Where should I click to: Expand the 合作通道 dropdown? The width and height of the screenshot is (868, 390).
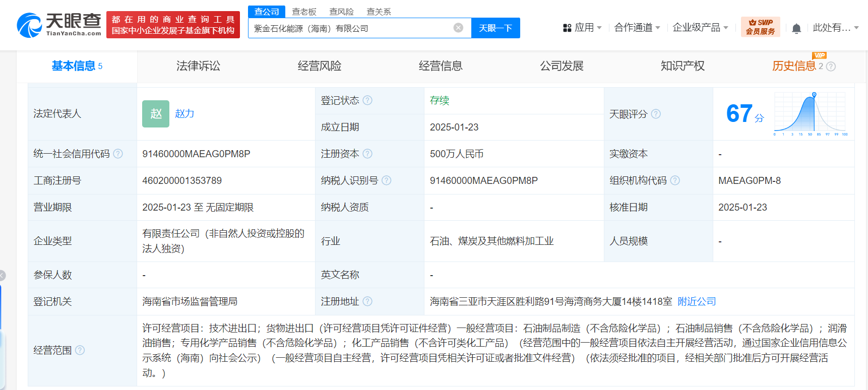coord(637,28)
